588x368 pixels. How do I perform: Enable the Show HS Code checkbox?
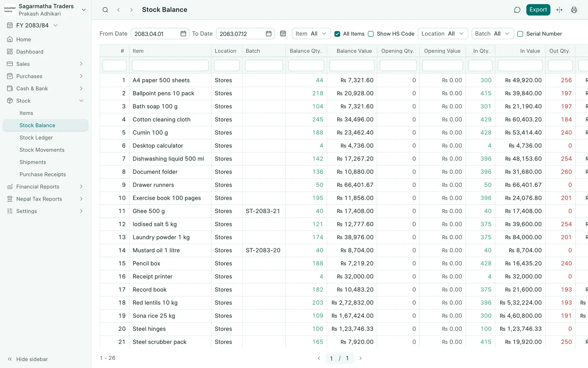tap(371, 34)
